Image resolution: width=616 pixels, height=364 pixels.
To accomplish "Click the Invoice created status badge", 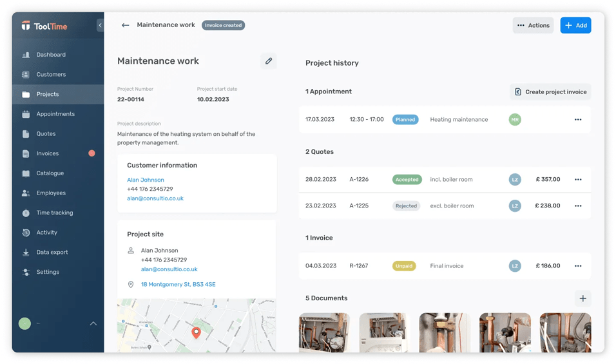I will point(223,25).
